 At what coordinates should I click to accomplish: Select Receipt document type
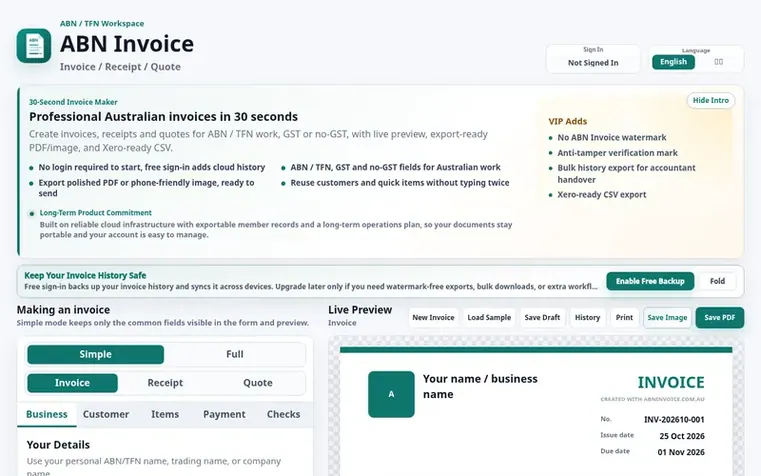[165, 383]
